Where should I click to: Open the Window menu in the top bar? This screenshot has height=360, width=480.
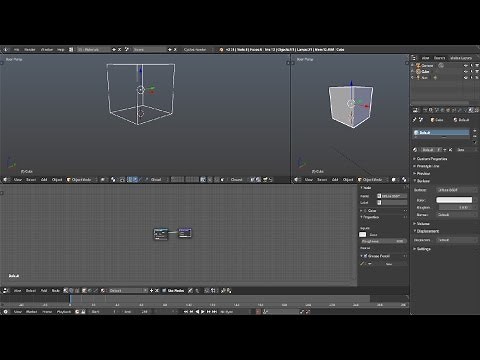coord(47,49)
